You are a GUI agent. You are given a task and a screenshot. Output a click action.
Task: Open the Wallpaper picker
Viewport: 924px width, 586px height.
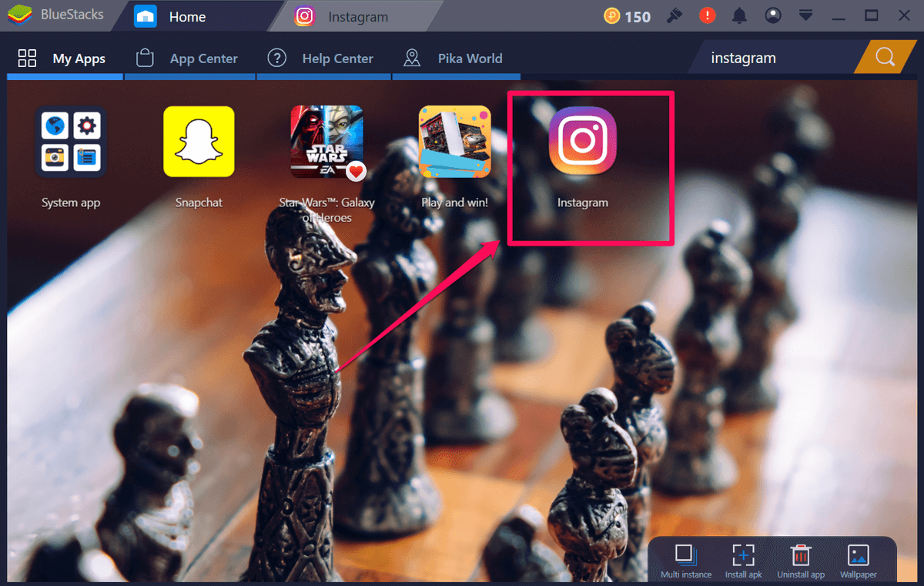click(x=858, y=561)
